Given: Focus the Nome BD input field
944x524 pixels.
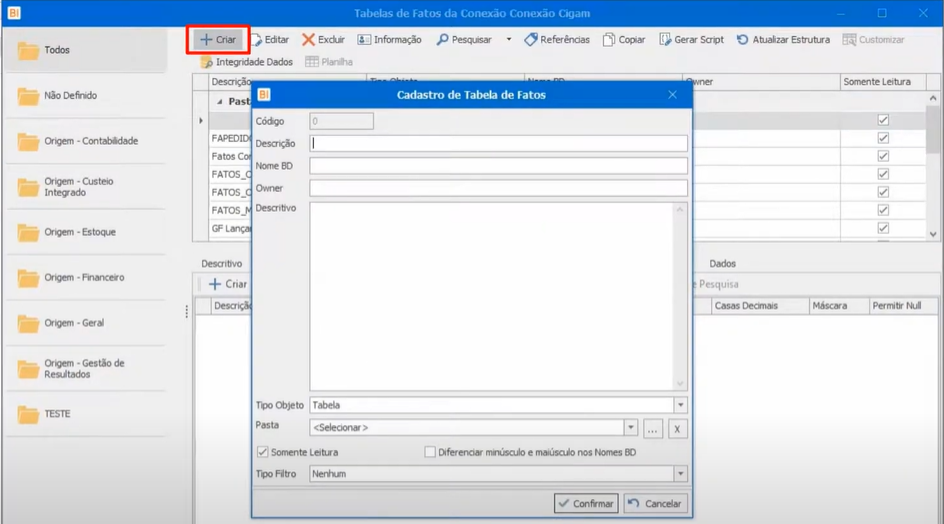Looking at the screenshot, I should [498, 166].
